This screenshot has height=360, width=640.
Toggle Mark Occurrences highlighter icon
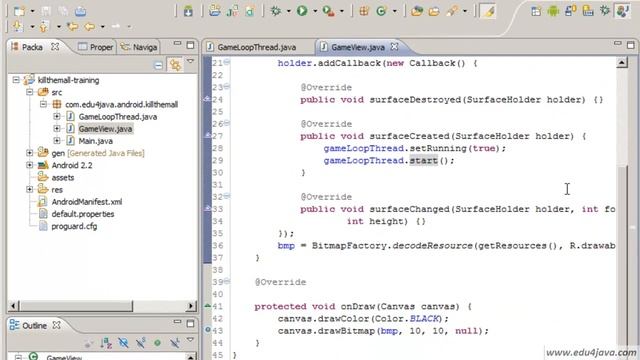488,11
